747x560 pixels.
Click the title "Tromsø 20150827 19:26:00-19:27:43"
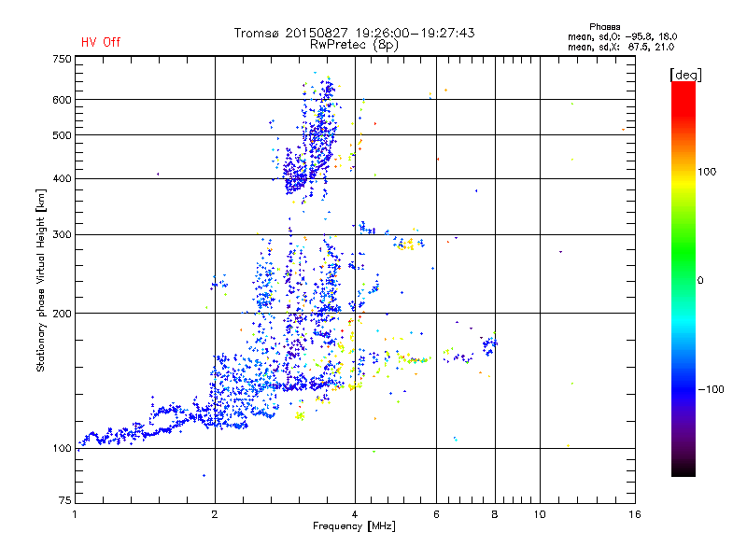pos(354,33)
